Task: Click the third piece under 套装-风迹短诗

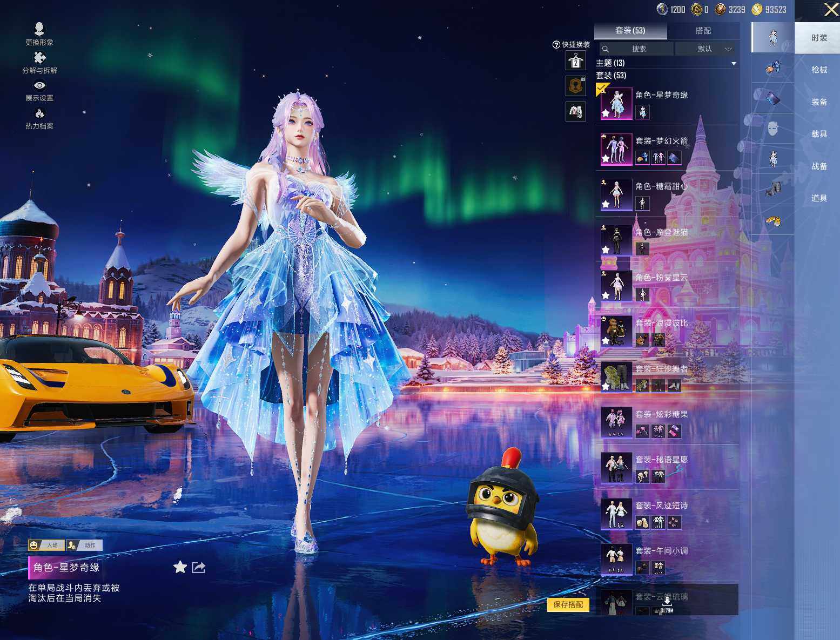Action: pyautogui.click(x=674, y=522)
